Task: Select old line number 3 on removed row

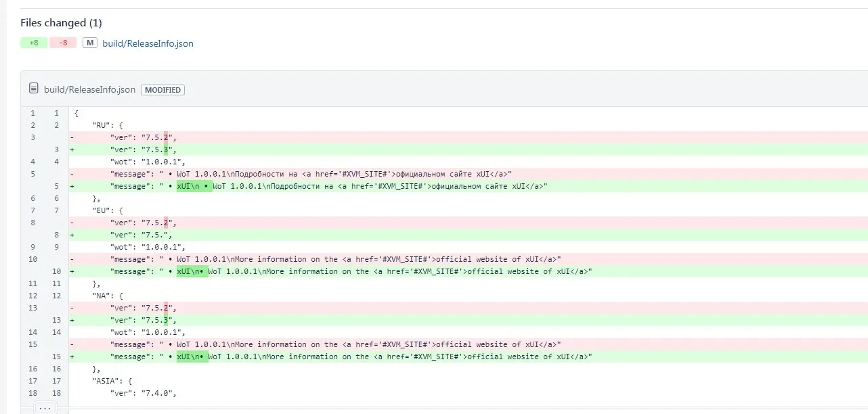Action: 32,137
